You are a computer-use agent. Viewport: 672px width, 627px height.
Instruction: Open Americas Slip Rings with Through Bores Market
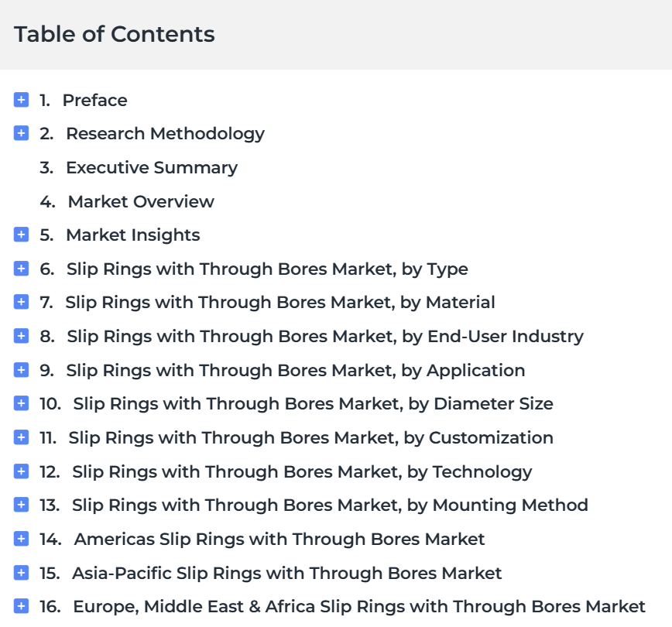click(x=279, y=540)
